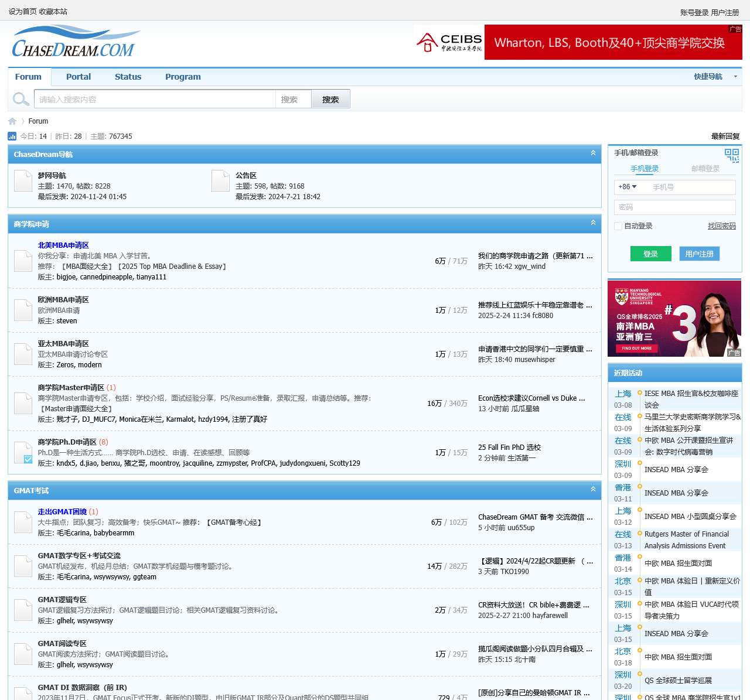Select the Program navigation tab

(183, 77)
